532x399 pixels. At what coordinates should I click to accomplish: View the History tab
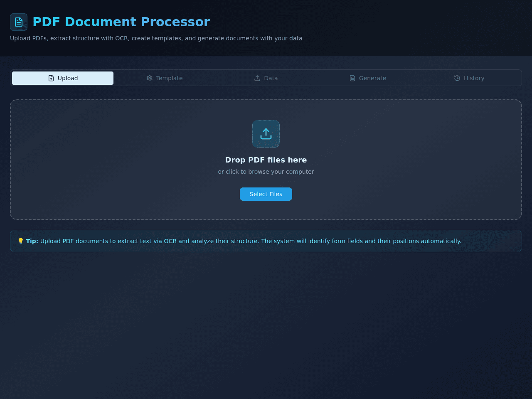pos(469,78)
